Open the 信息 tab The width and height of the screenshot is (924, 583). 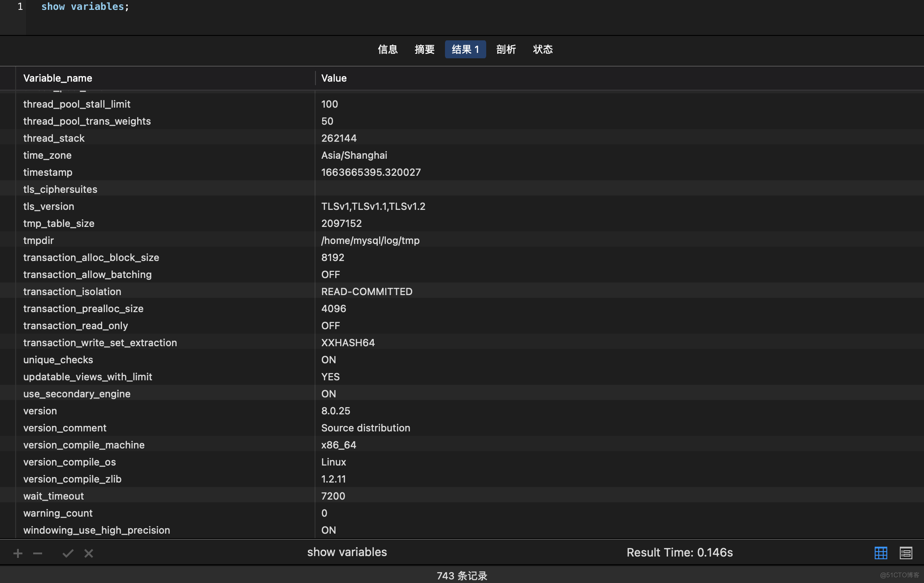(x=388, y=49)
